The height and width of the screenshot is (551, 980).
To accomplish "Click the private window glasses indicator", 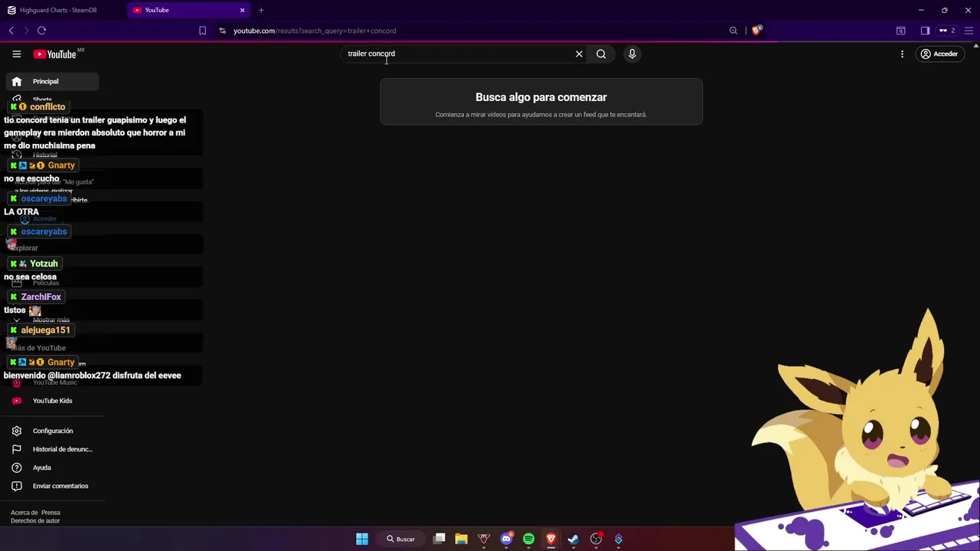I will [947, 31].
